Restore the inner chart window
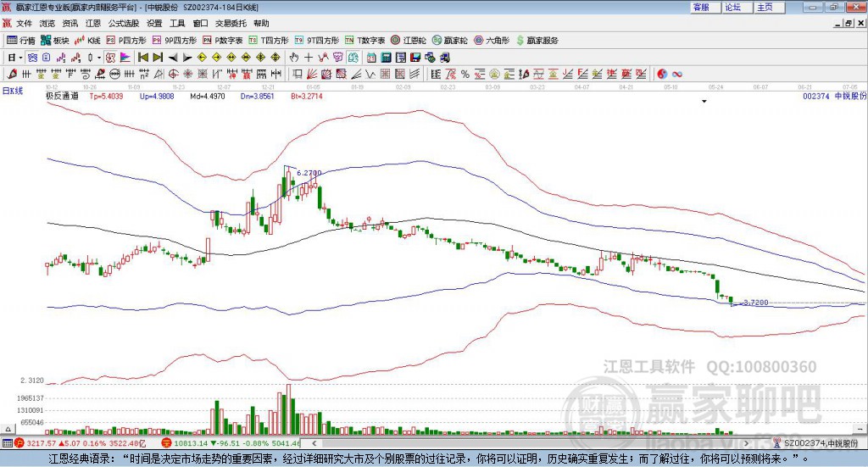 point(849,23)
